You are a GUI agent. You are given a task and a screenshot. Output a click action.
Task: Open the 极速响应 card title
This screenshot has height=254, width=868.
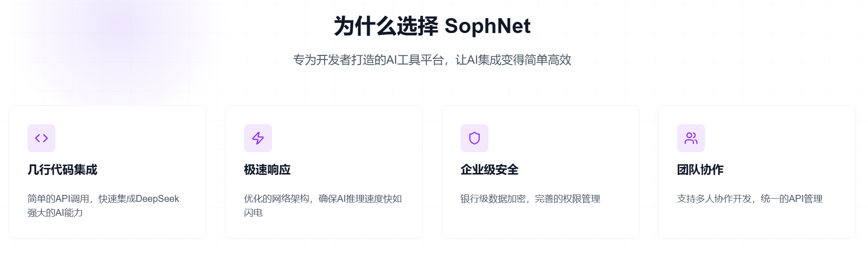(x=267, y=170)
